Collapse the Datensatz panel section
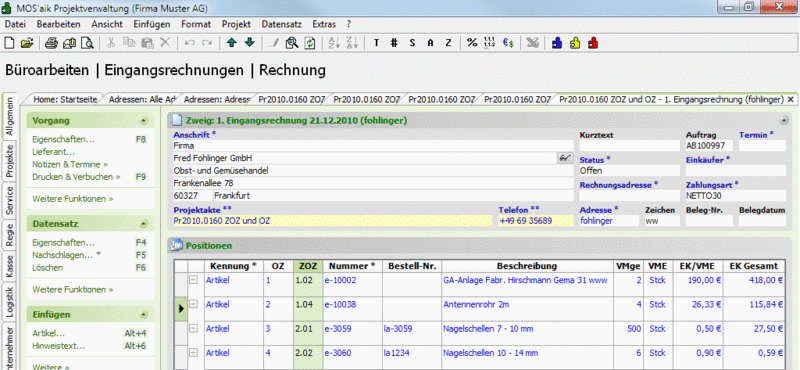The height and width of the screenshot is (370, 800). (x=143, y=224)
